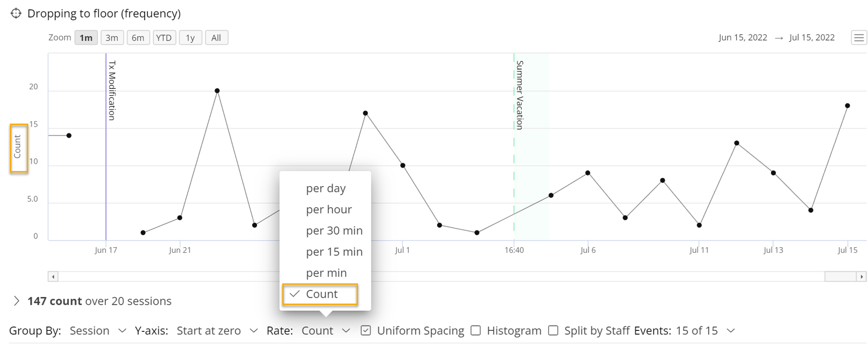Expand the 147 count summary row
Screen dimensions: 868x344
17,301
